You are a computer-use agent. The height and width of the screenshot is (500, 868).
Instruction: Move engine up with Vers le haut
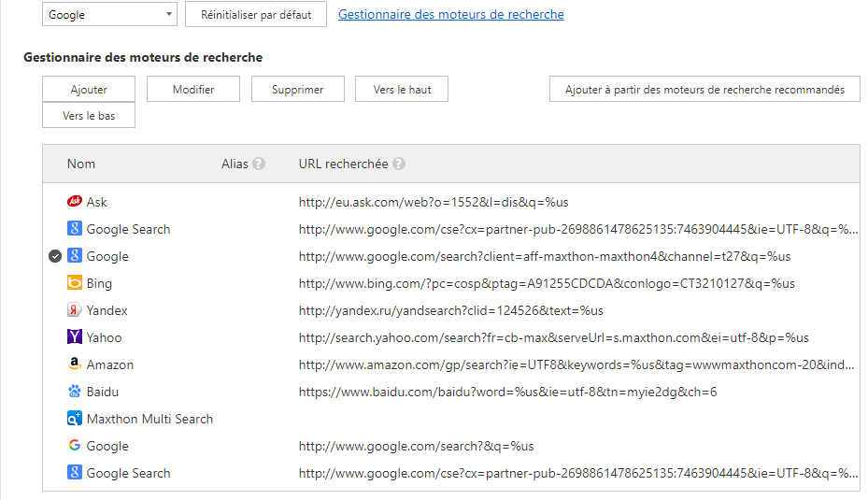tap(402, 90)
